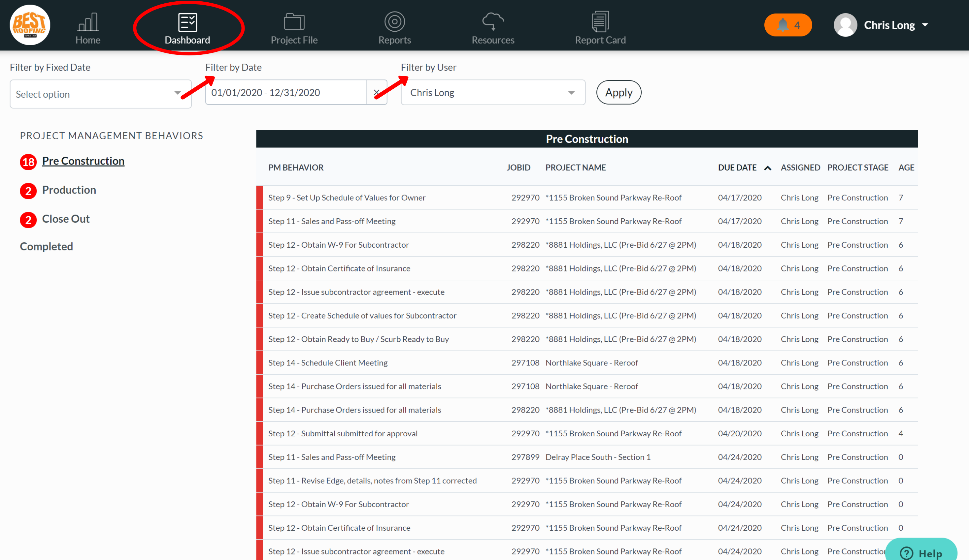Open the Resources cloud icon
969x560 pixels.
(493, 21)
